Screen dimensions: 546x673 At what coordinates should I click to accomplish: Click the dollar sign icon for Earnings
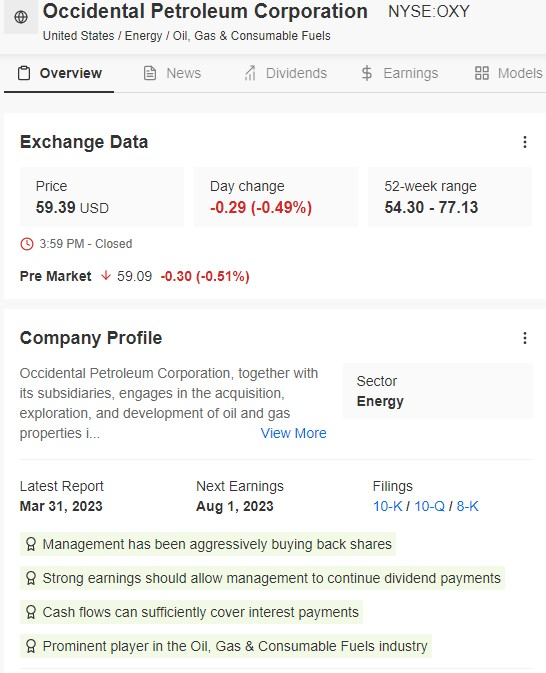367,73
